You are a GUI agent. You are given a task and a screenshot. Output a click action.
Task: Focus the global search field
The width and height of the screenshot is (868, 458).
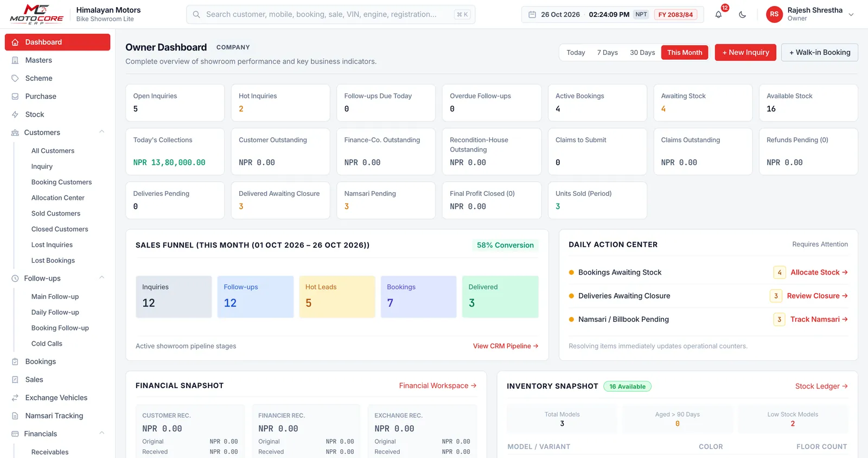pyautogui.click(x=331, y=15)
